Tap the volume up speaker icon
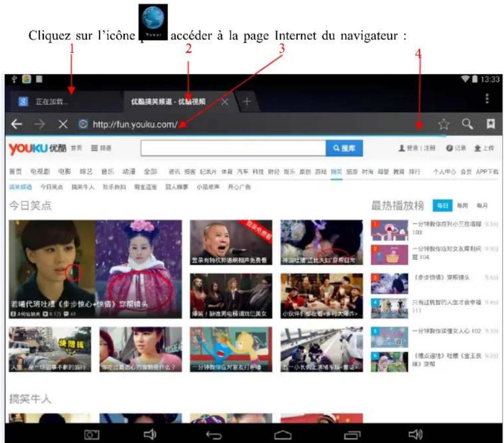 pyautogui.click(x=415, y=435)
